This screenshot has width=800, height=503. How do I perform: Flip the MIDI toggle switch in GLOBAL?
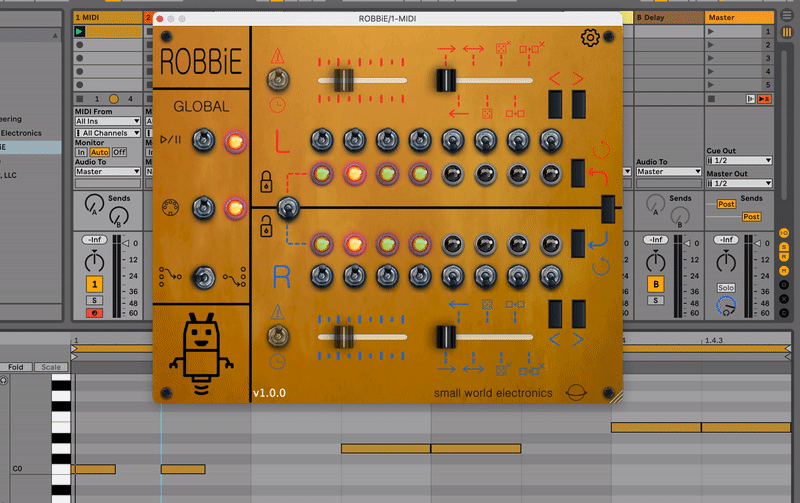pyautogui.click(x=204, y=208)
